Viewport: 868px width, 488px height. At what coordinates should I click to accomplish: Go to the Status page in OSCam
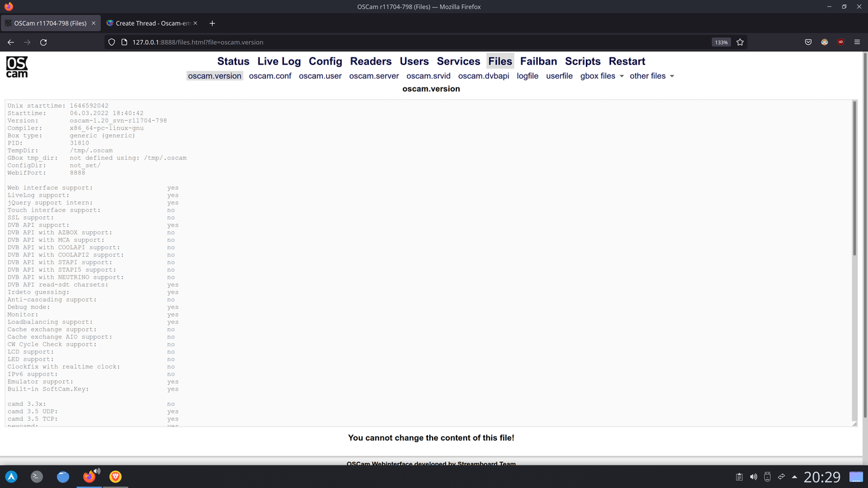[232, 61]
